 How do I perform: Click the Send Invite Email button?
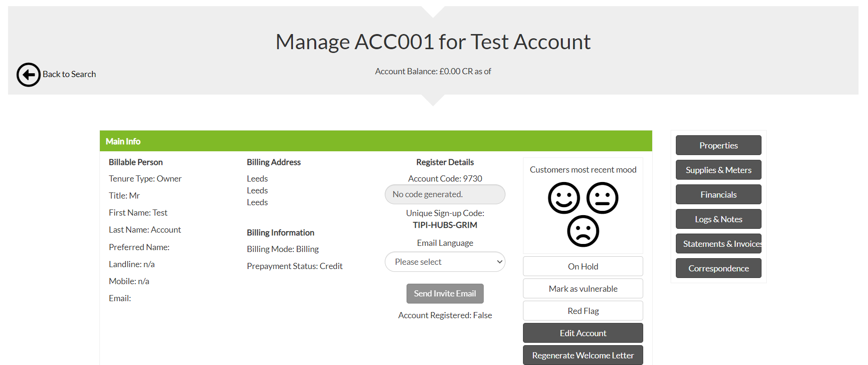click(445, 294)
